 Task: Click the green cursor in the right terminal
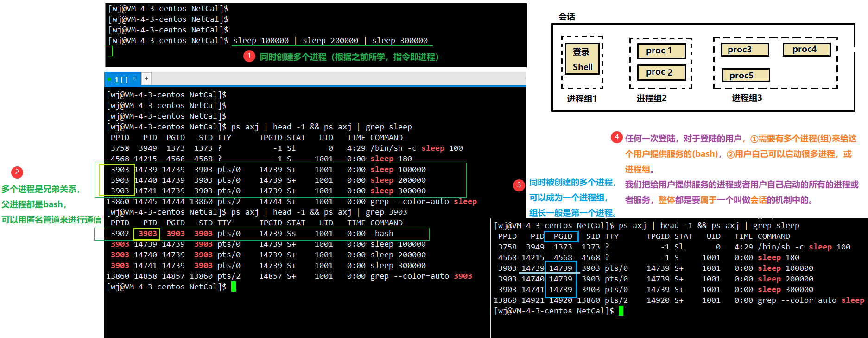click(x=621, y=311)
